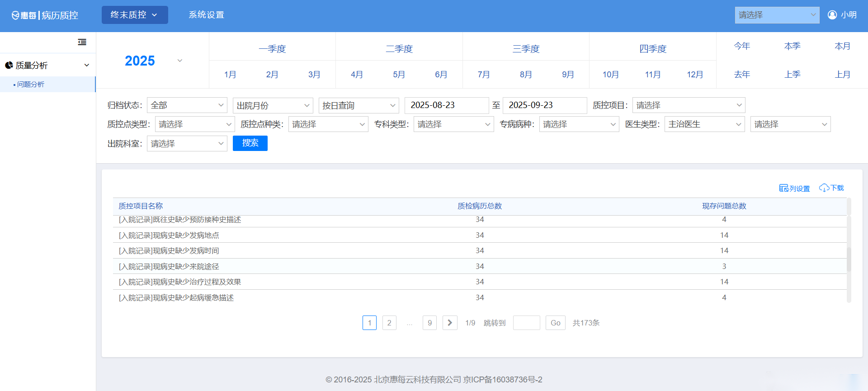Choose month 12月

point(695,75)
